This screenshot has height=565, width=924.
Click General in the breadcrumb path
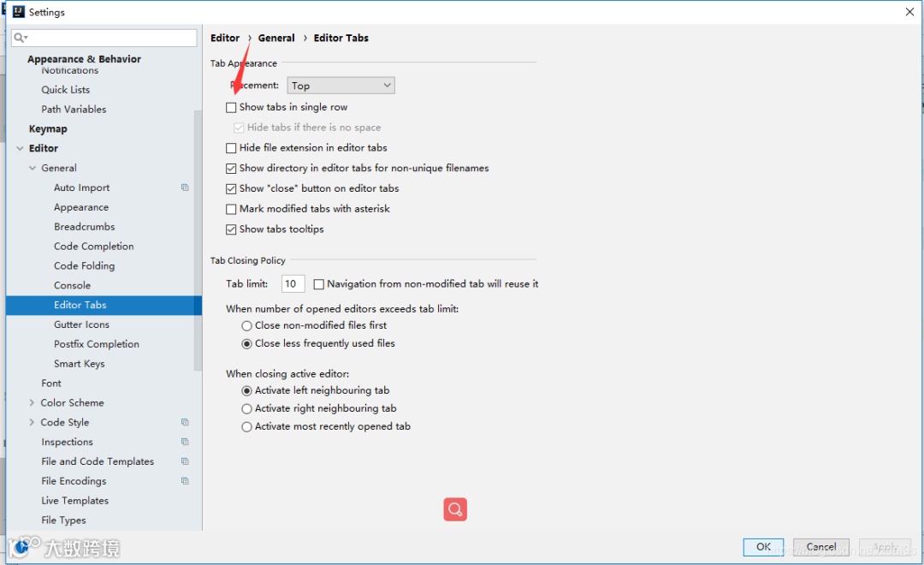(276, 38)
